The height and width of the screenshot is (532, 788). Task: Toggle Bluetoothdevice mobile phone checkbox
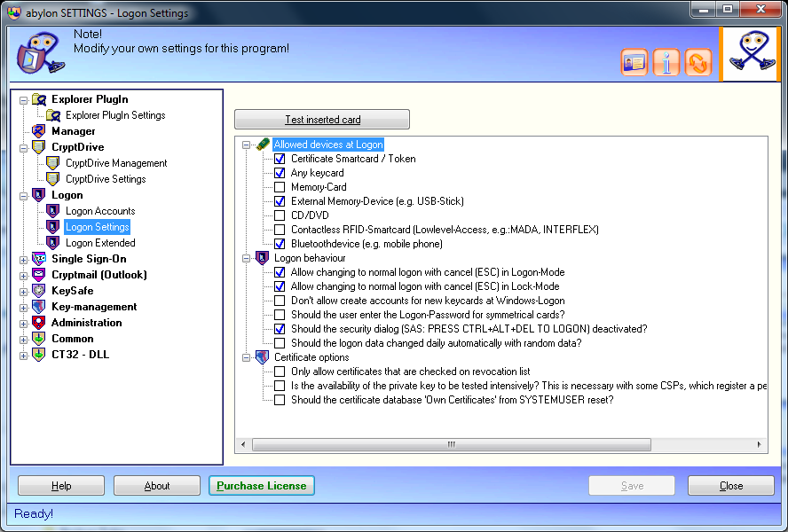point(280,244)
